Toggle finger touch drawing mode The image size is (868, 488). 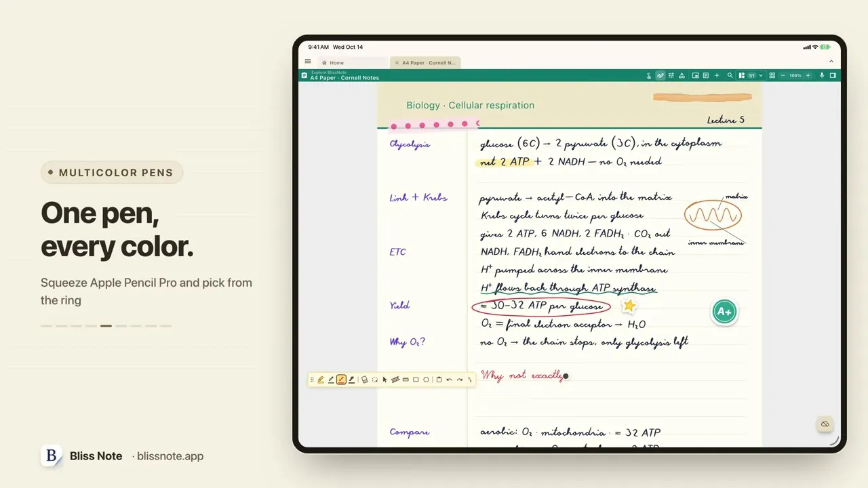click(x=649, y=75)
